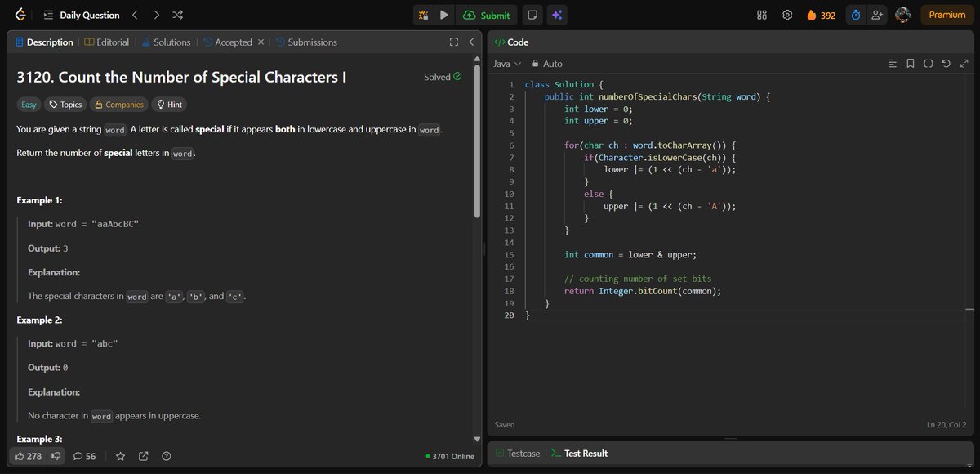Click the Solved status indicator

click(443, 77)
